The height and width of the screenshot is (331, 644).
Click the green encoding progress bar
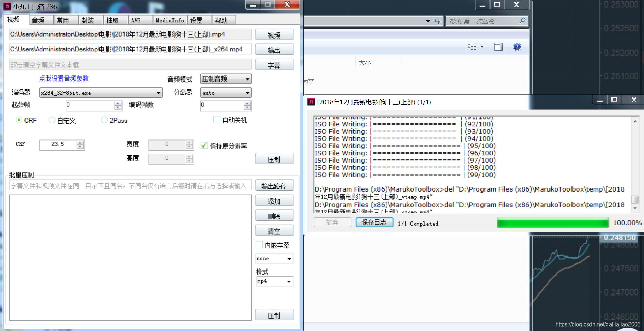[553, 223]
